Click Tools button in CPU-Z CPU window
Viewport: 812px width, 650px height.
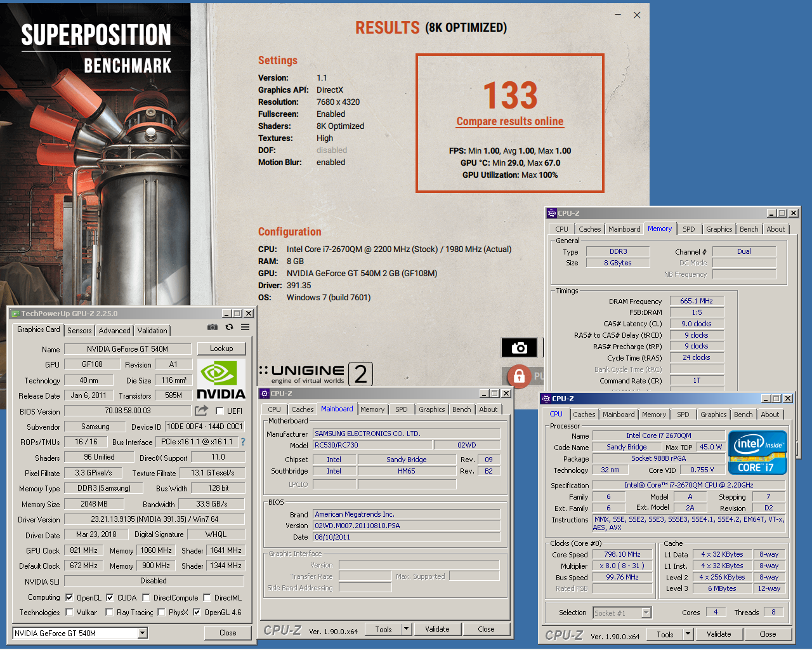[x=665, y=634]
